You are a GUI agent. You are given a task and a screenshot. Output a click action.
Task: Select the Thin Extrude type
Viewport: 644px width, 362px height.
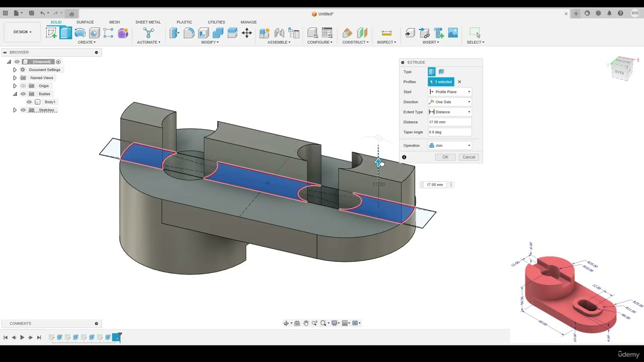[x=441, y=72]
